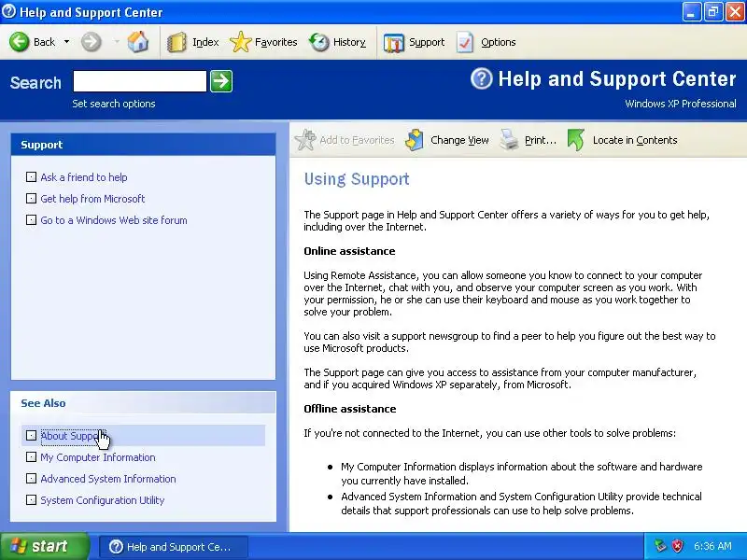Click bullet box beside Ask a friend to help
This screenshot has width=747, height=560.
click(31, 177)
